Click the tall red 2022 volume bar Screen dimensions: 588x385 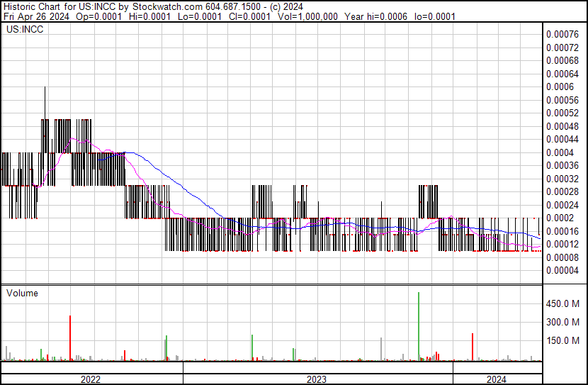tap(70, 338)
